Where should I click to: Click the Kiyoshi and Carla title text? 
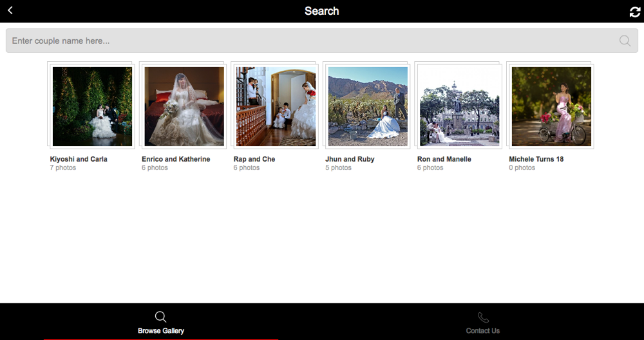[x=79, y=159]
